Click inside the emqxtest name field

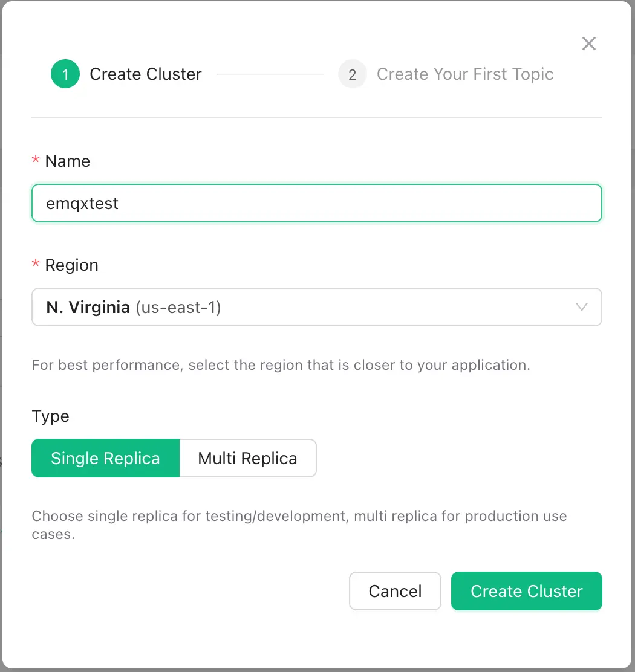click(317, 203)
